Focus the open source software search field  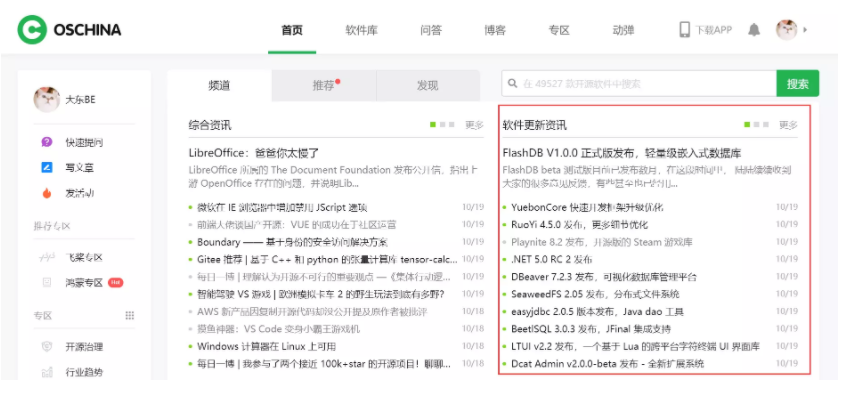click(639, 84)
